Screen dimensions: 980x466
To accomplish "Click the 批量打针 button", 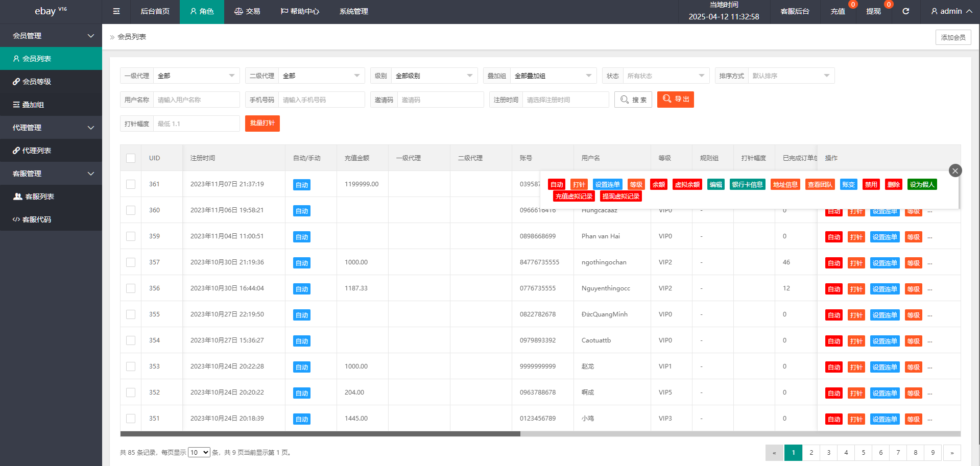I will 262,124.
